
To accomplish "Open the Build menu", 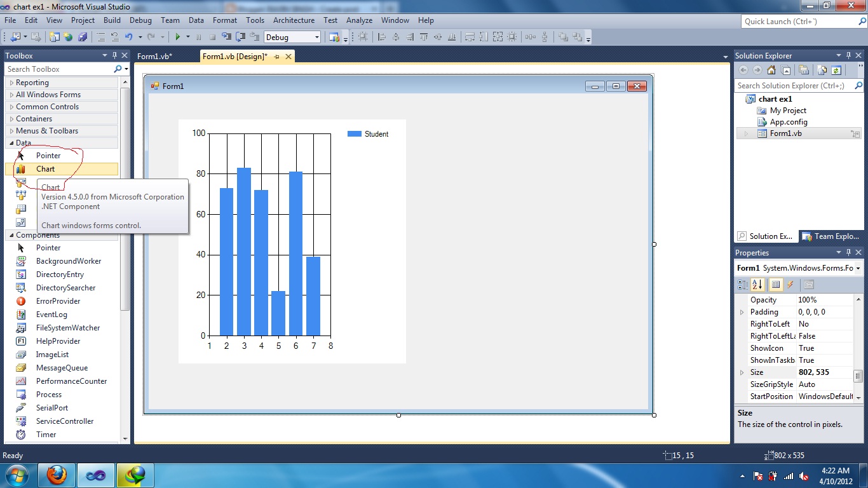I will (x=112, y=20).
